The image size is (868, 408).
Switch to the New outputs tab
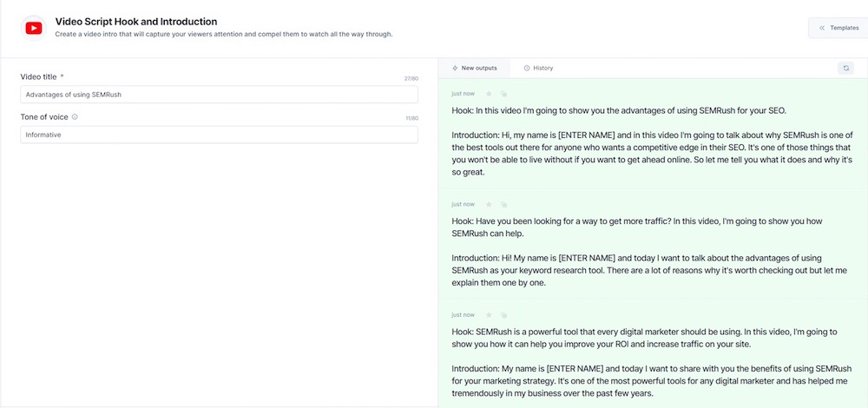tap(475, 68)
